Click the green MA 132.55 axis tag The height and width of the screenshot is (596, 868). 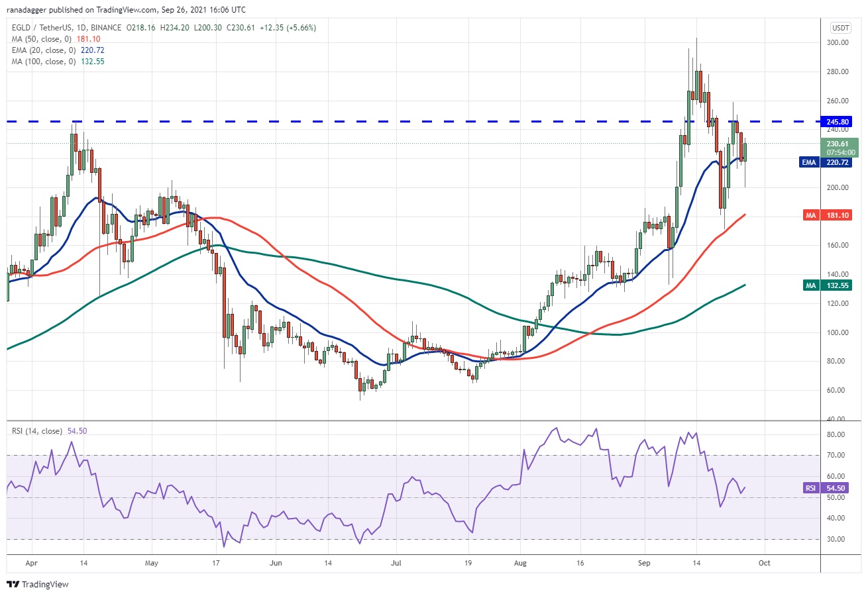[829, 285]
